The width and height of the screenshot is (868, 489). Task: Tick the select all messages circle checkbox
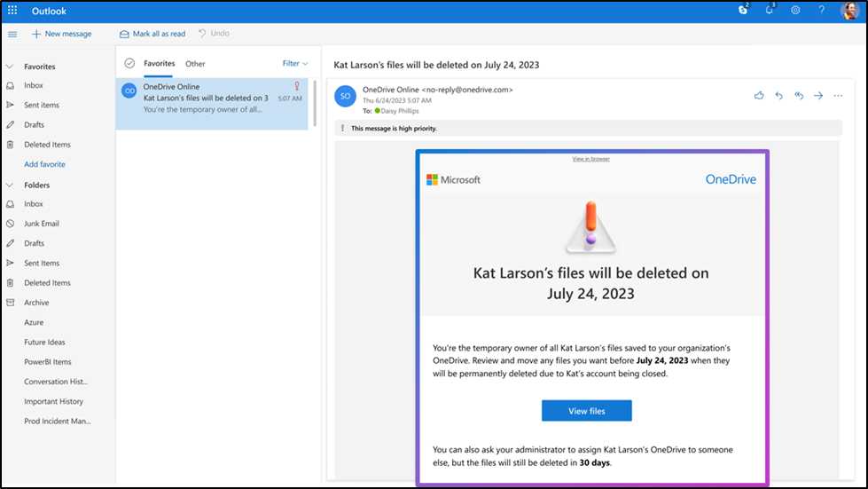pyautogui.click(x=129, y=63)
